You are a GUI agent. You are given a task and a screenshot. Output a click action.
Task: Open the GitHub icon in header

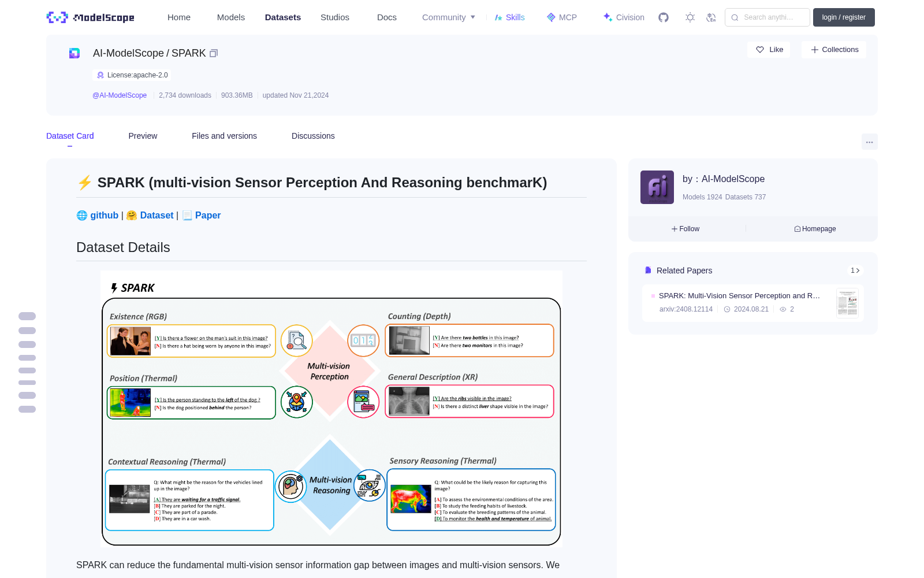(664, 17)
